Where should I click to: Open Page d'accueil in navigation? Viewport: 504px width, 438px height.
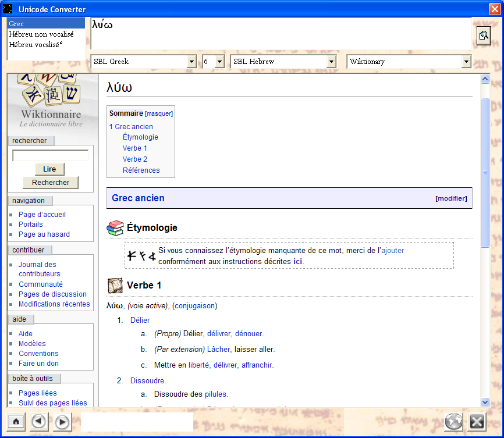tap(42, 214)
